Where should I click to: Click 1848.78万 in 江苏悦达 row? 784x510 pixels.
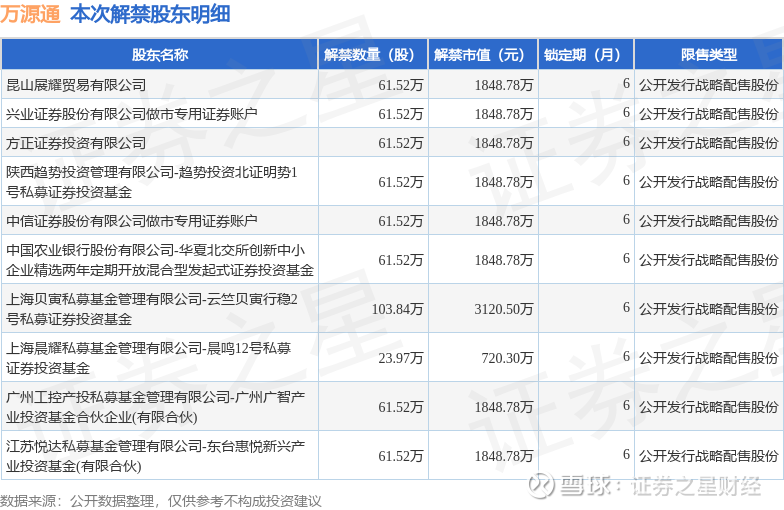pyautogui.click(x=504, y=456)
